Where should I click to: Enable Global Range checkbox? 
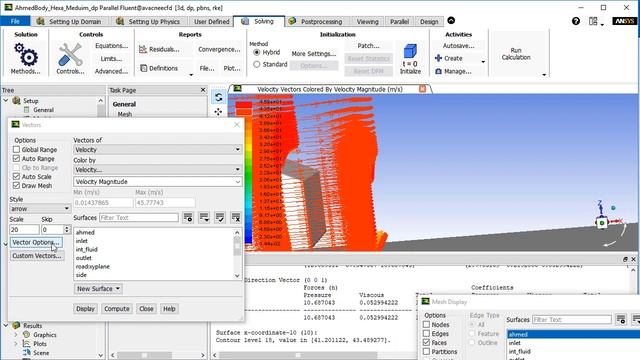(x=16, y=150)
